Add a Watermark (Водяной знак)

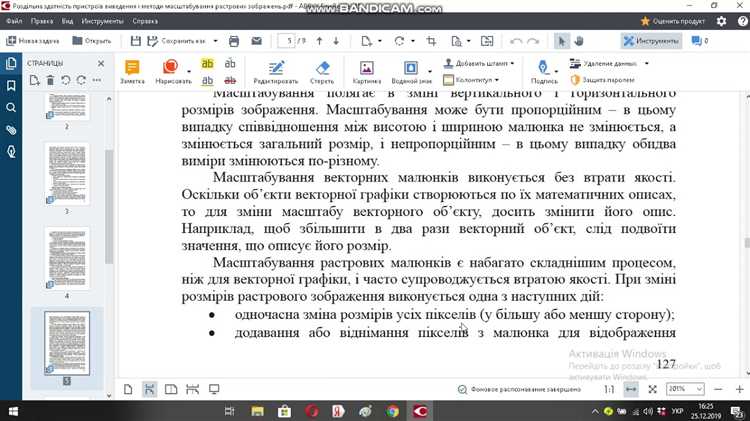(x=411, y=72)
